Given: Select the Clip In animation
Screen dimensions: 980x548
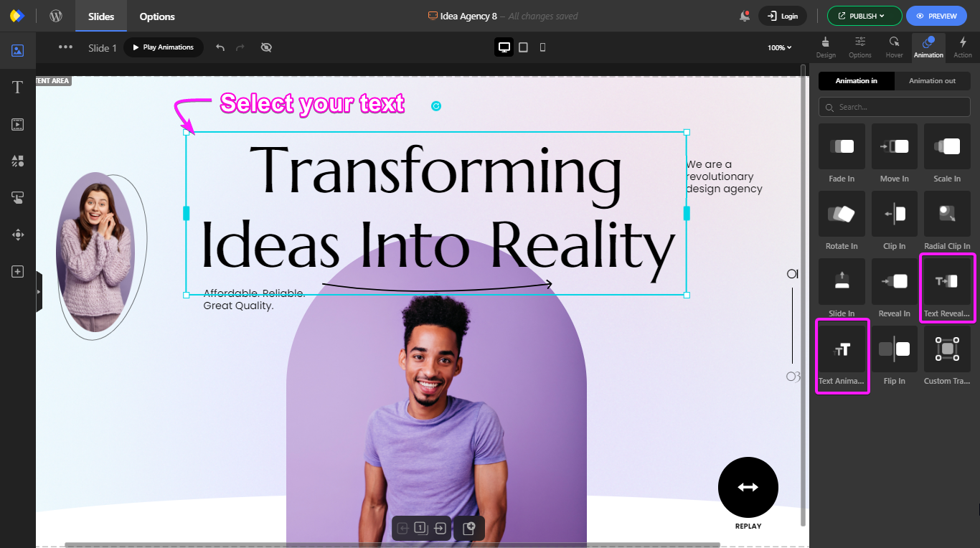Looking at the screenshot, I should click(x=895, y=221).
